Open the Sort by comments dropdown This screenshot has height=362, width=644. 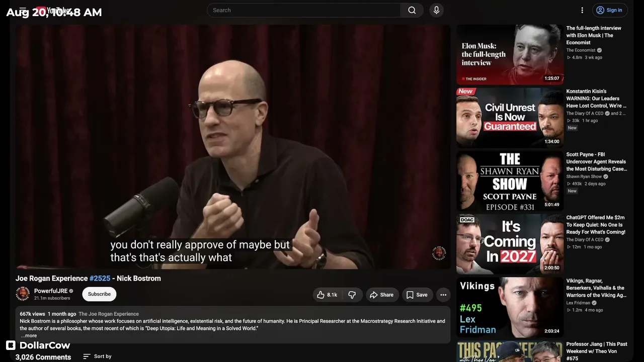coord(97,356)
